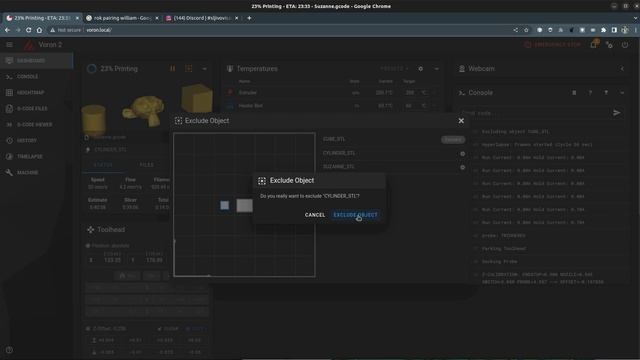640x360 pixels.
Task: Confirm with the EXCLUDE OBJECT button
Action: [x=355, y=215]
